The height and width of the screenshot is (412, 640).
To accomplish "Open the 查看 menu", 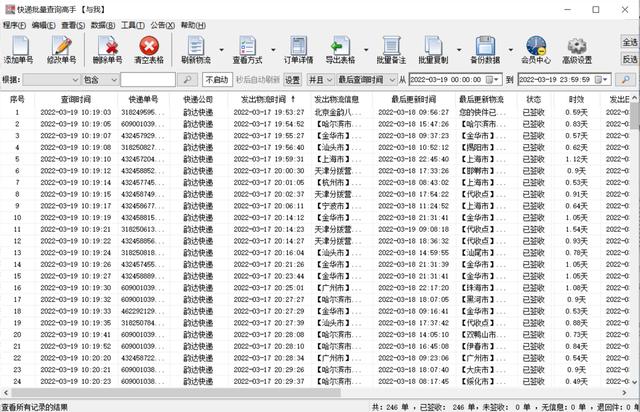I will [73, 25].
